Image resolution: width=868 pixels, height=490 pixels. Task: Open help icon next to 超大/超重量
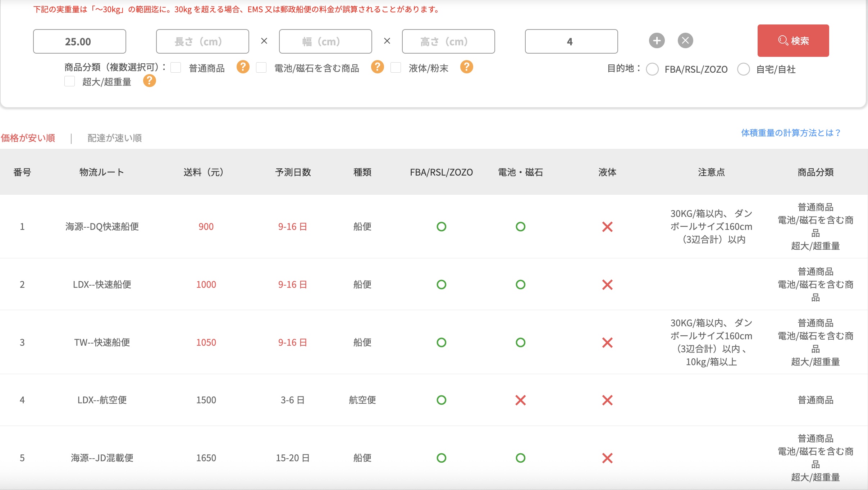(149, 81)
